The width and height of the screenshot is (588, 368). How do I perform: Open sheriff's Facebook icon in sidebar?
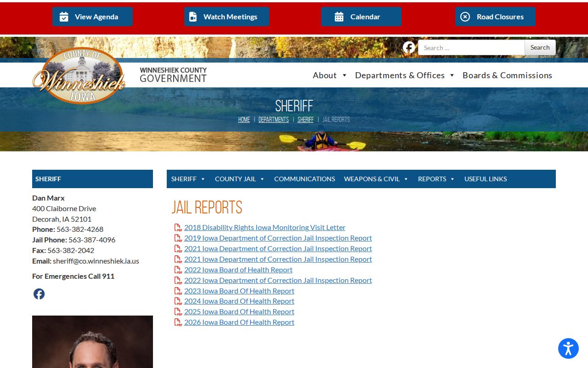39,294
